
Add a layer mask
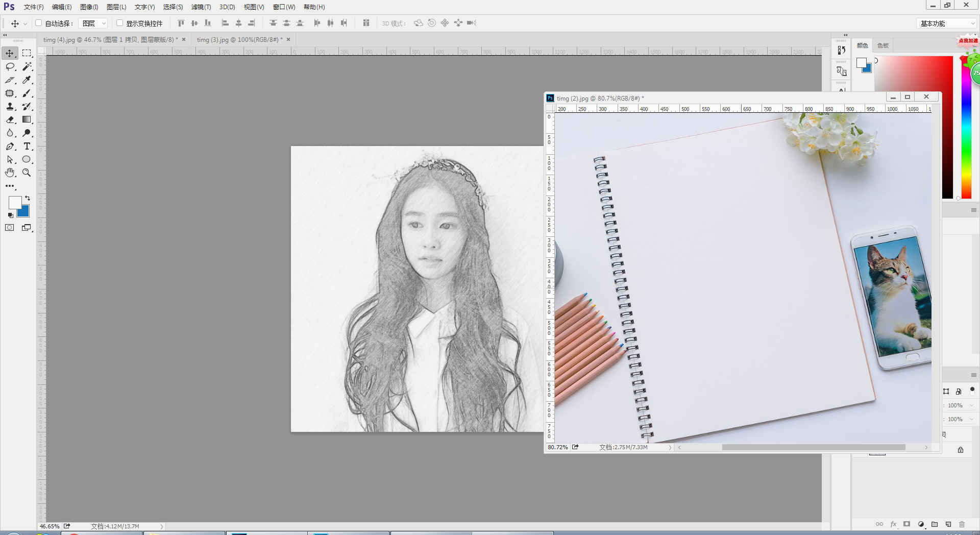tap(907, 524)
